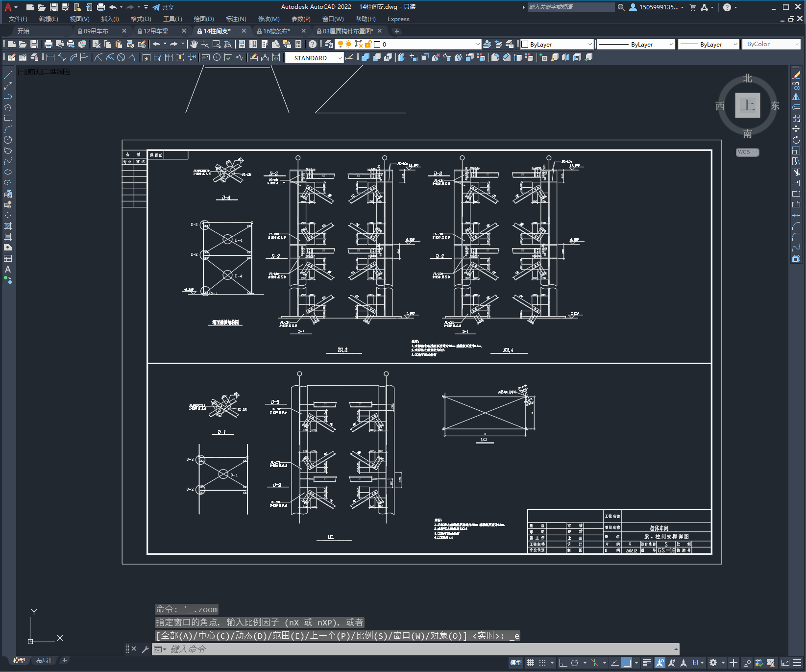
Task: Switch to the 布局1 layout tab
Action: coord(44,660)
